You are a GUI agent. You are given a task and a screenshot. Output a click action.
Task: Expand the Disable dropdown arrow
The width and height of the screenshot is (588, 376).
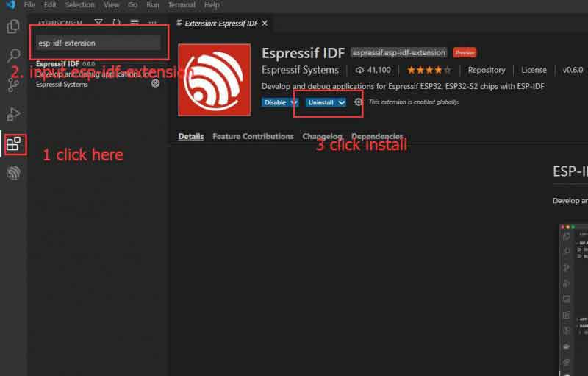(x=294, y=102)
